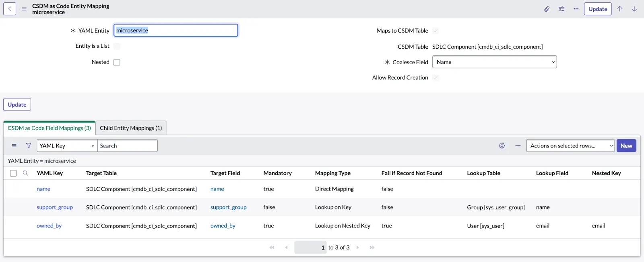Go to previous record with up arrow

coord(620,9)
